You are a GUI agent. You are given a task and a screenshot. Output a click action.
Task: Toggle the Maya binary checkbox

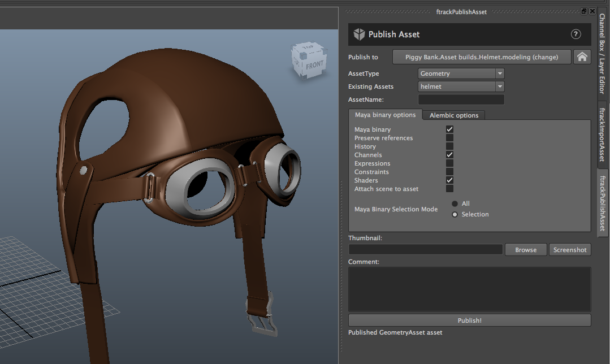pyautogui.click(x=449, y=129)
